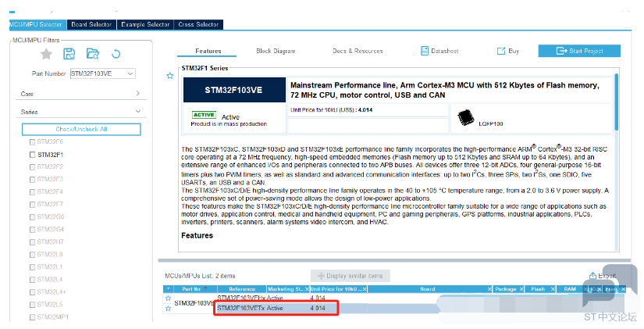The width and height of the screenshot is (644, 329).
Task: Toggle the STM32L1 series checkbox
Action: tap(32, 267)
